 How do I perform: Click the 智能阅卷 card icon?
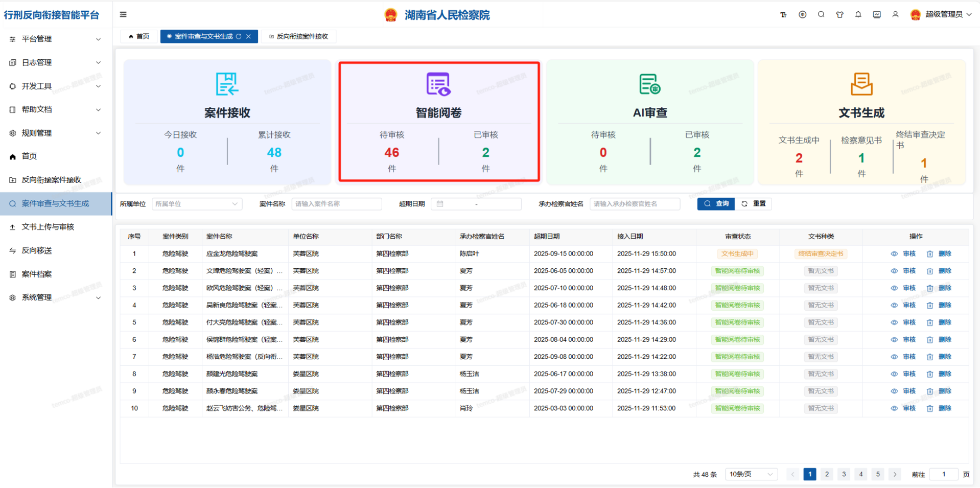coord(438,84)
